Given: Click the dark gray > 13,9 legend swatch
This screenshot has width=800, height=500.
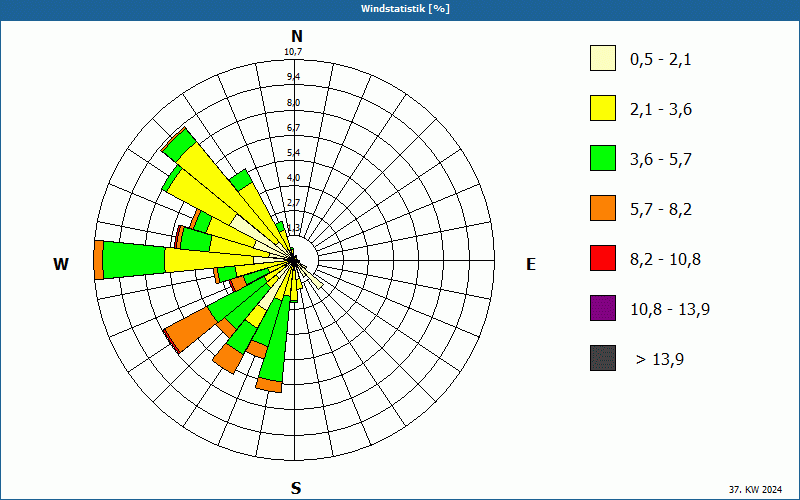Looking at the screenshot, I should pos(603,358).
